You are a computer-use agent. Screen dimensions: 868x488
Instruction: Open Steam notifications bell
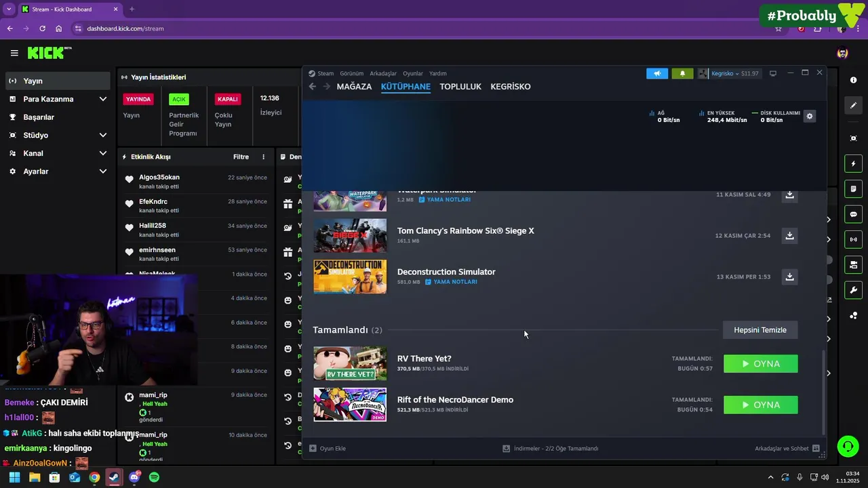point(682,73)
